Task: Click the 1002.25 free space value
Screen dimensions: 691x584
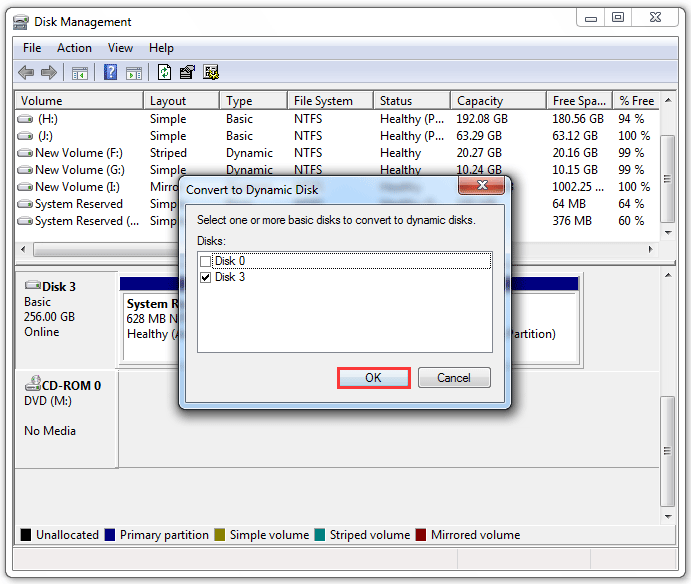Action: (x=578, y=187)
